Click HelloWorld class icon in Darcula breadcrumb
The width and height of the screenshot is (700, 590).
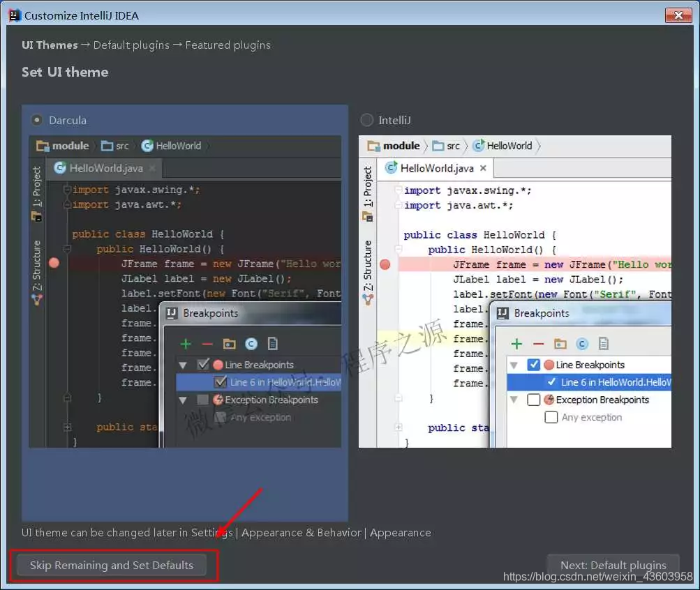pyautogui.click(x=147, y=146)
